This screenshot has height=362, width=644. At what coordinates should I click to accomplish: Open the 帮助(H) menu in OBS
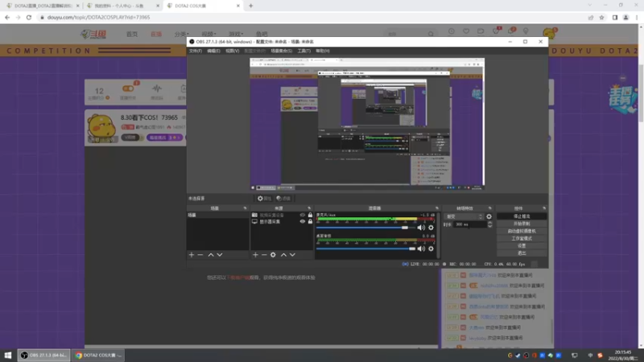tap(323, 51)
